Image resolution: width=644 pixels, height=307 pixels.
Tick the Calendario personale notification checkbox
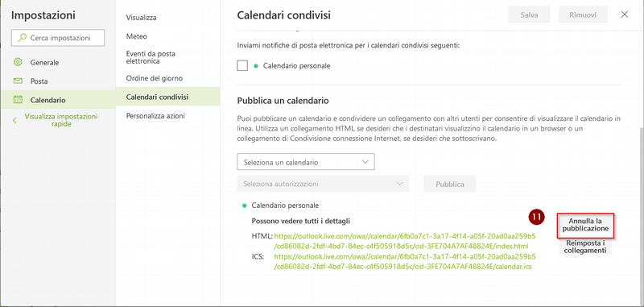click(x=242, y=66)
